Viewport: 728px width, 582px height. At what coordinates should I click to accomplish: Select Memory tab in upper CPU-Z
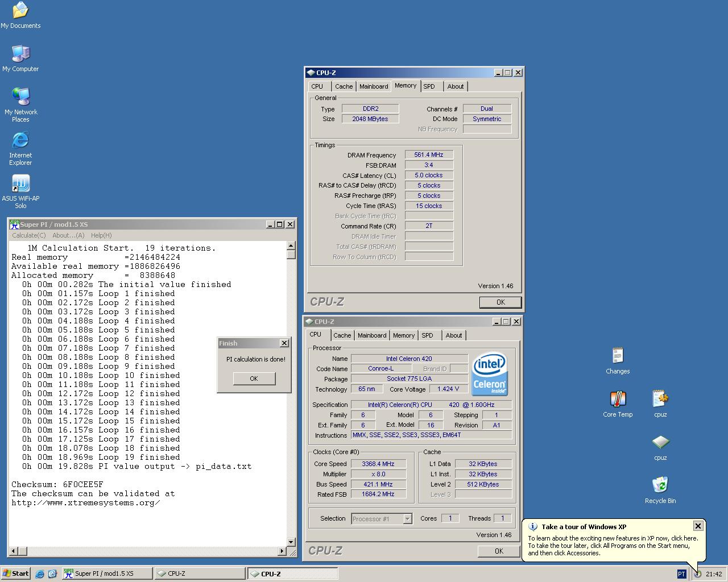click(406, 85)
